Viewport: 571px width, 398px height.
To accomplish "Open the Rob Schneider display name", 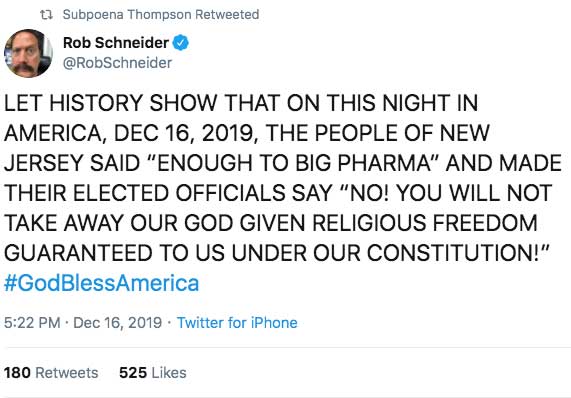I will [x=116, y=43].
